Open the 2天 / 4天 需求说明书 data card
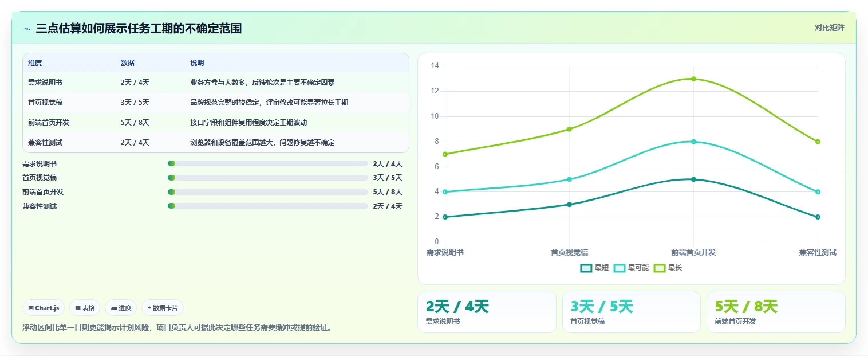 tap(487, 312)
